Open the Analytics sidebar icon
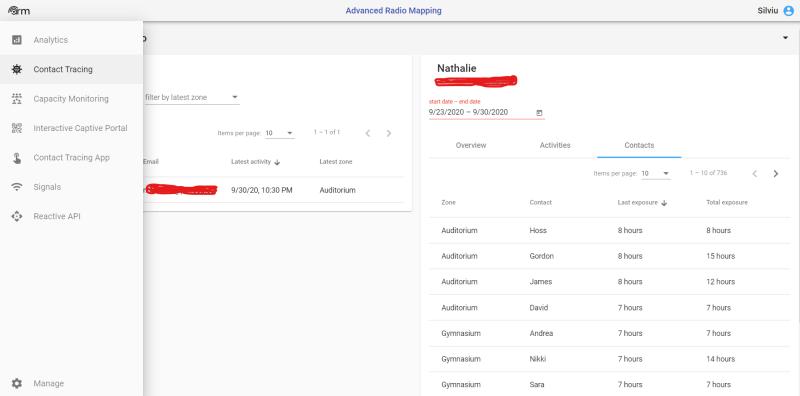Screen dimensions: 800x396 (17, 40)
